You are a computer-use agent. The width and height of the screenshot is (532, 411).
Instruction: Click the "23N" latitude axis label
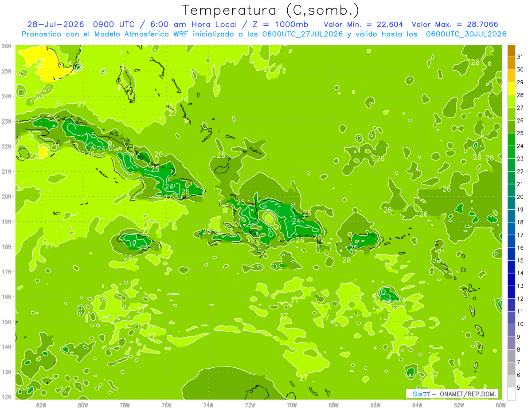coord(7,121)
